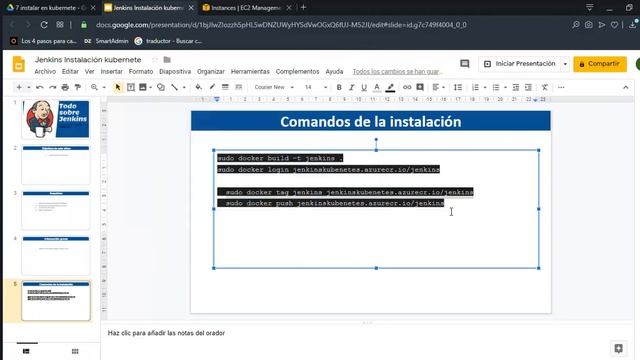Screen dimensions: 640x360
Task: Click the zoom magnifier icon
Action: (94, 87)
